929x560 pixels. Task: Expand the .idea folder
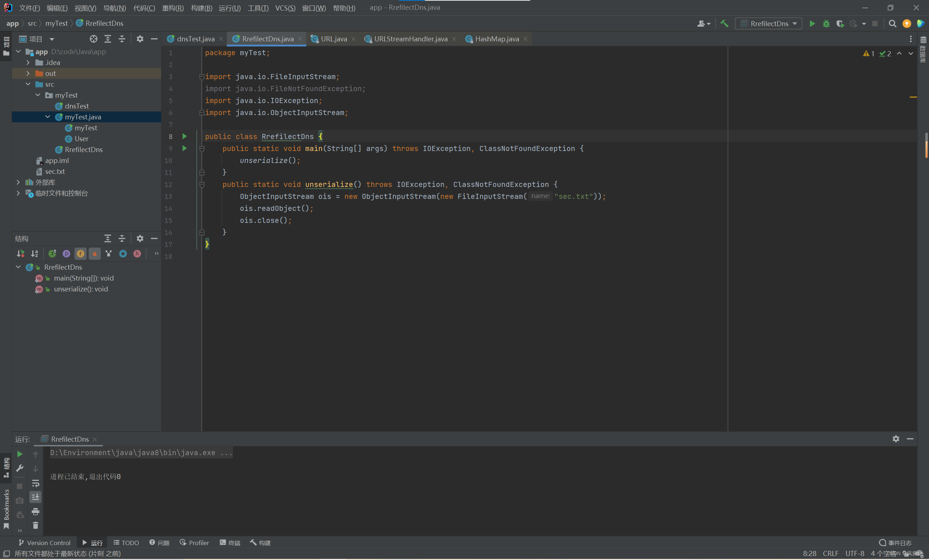pos(28,62)
